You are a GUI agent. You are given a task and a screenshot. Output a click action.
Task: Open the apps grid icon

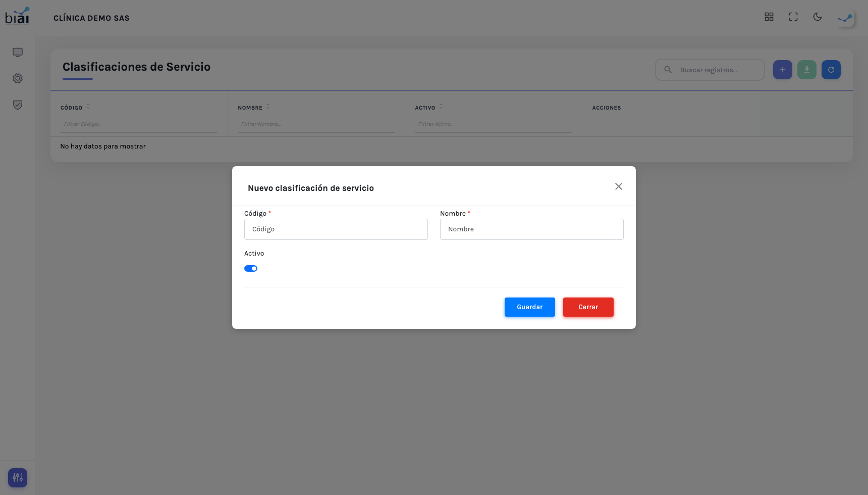coord(769,17)
